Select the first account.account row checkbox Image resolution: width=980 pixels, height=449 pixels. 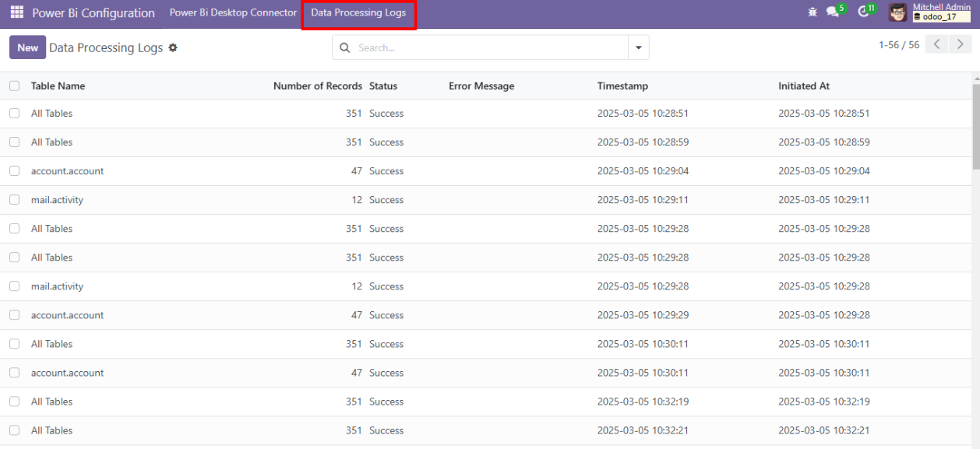14,171
